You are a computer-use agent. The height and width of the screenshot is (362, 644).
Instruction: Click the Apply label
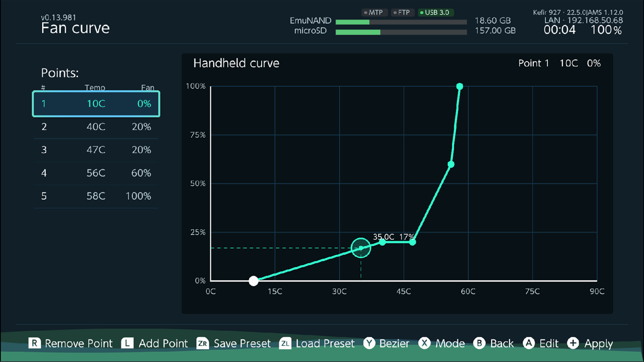[x=599, y=344]
